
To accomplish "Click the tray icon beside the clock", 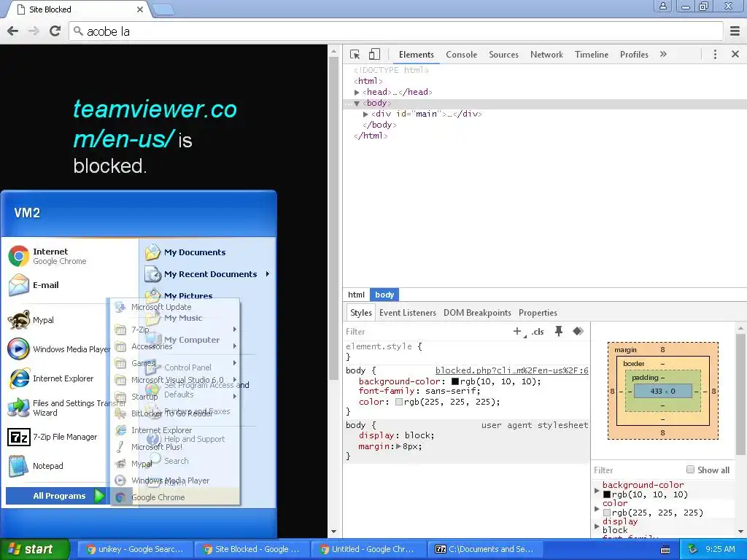I will (x=692, y=549).
